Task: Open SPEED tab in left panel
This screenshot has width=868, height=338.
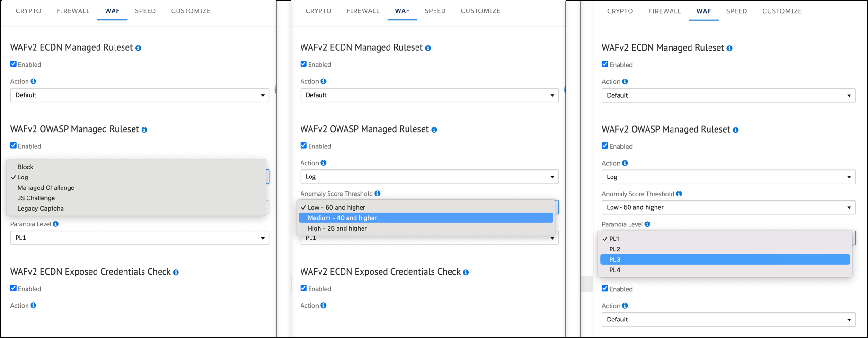Action: pos(145,11)
